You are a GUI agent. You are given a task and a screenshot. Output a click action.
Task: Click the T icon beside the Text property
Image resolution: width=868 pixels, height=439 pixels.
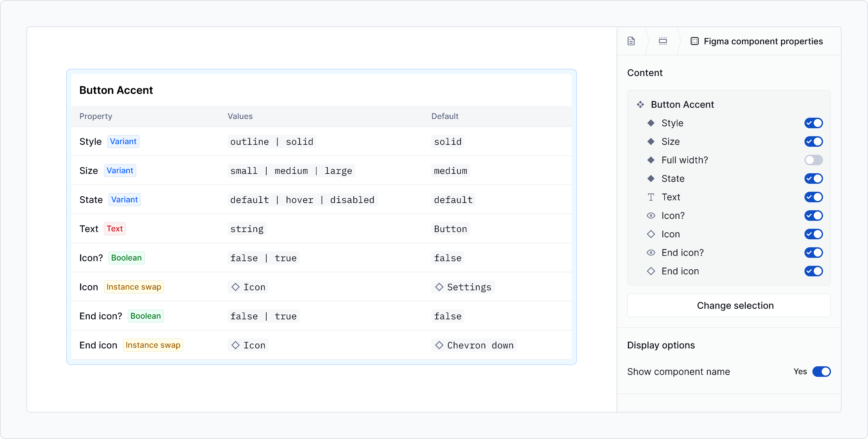651,197
